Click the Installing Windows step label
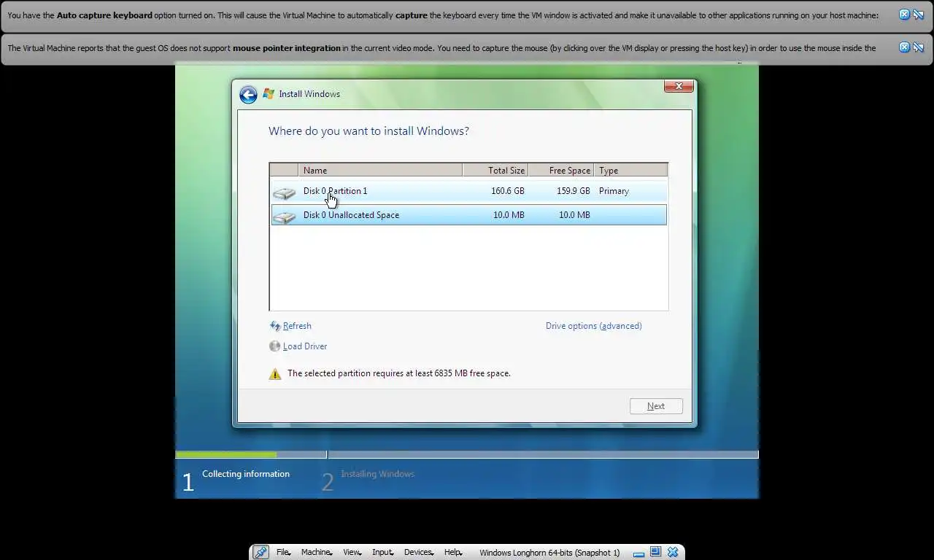Image resolution: width=934 pixels, height=560 pixels. [x=377, y=474]
